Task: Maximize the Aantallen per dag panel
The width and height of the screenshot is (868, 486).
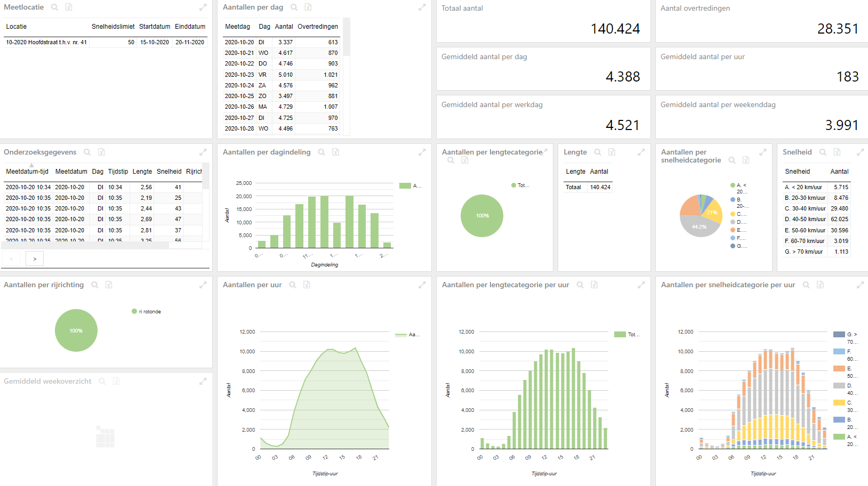Action: (422, 7)
